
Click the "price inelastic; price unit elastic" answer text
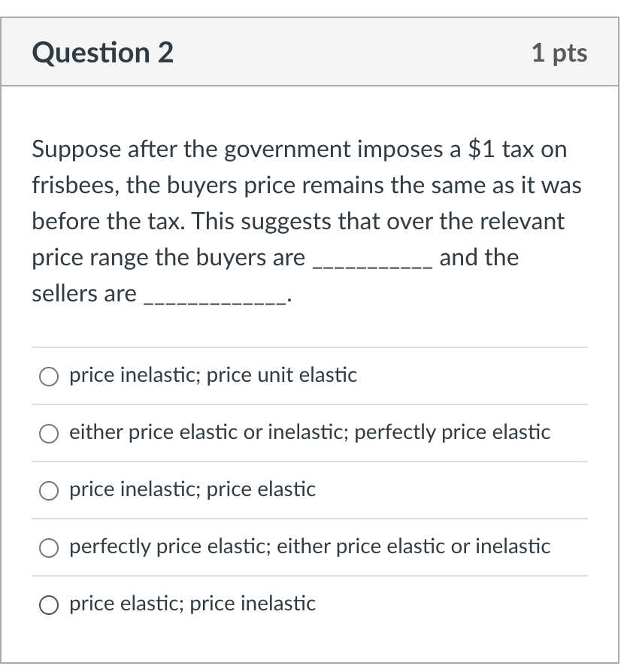[x=213, y=375]
